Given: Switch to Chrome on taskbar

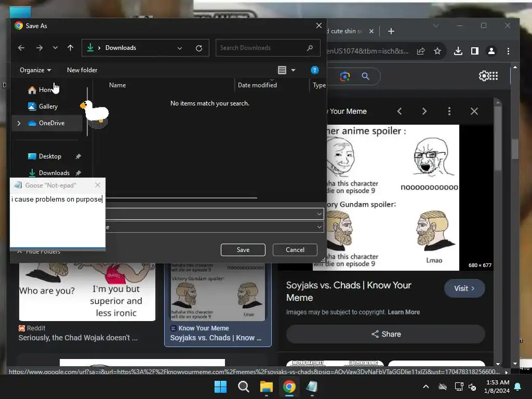Looking at the screenshot, I should tap(289, 387).
